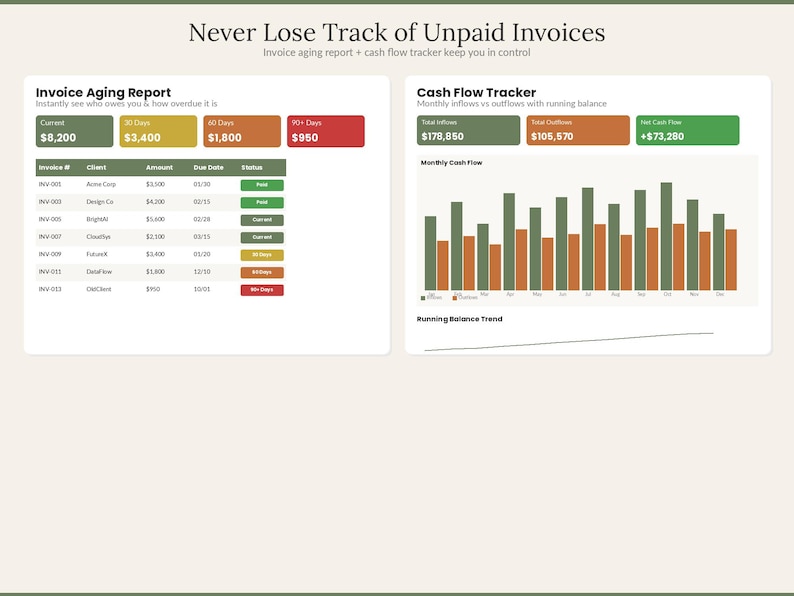Click the orange Outflows legend swatch
The width and height of the screenshot is (794, 596).
point(455,298)
